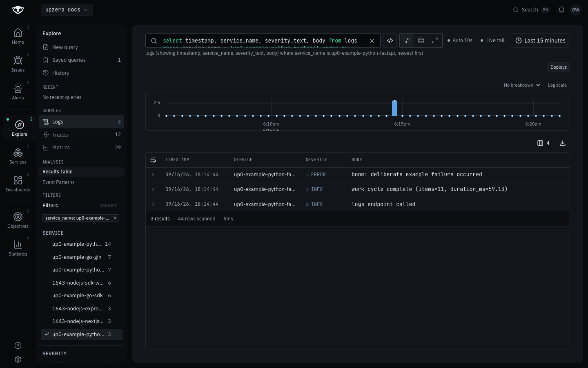Expand the work cycle complete log row

[153, 189]
